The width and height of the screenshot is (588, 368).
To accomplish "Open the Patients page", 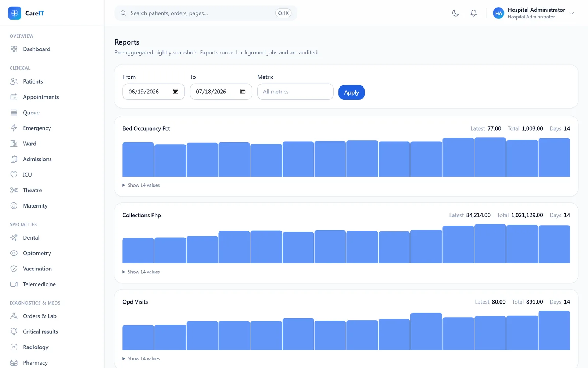I will pyautogui.click(x=33, y=81).
